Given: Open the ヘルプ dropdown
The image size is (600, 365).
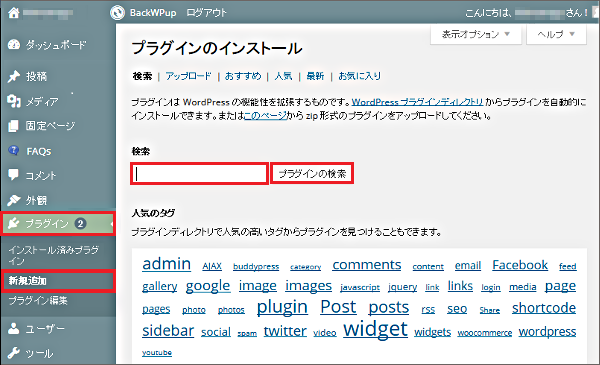Looking at the screenshot, I should click(x=556, y=34).
